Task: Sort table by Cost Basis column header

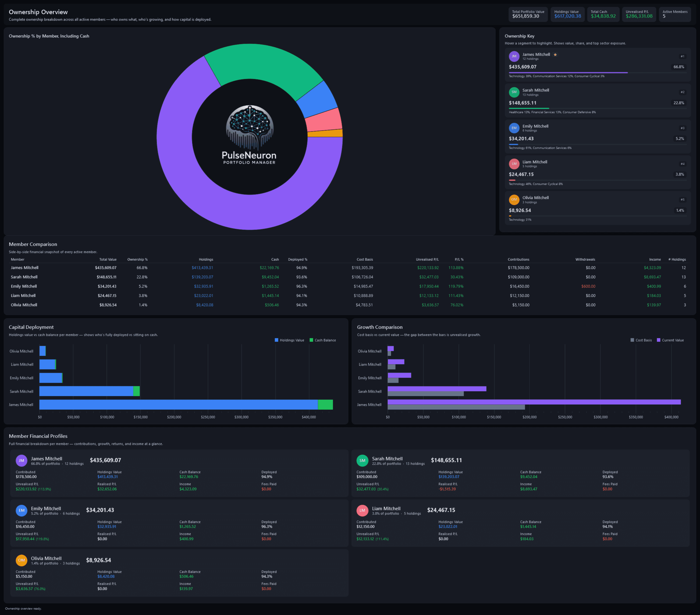Action: 365,259
